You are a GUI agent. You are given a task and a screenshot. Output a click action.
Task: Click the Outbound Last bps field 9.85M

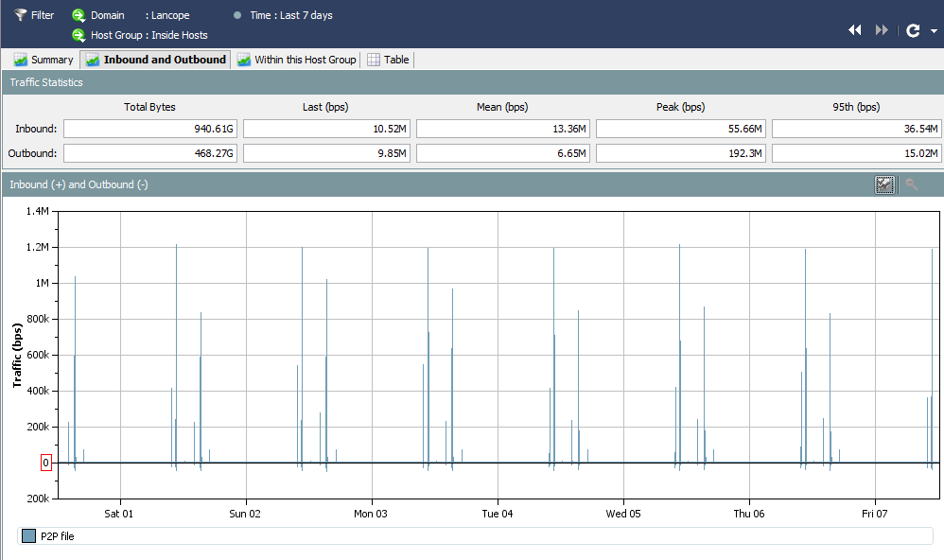pos(326,153)
